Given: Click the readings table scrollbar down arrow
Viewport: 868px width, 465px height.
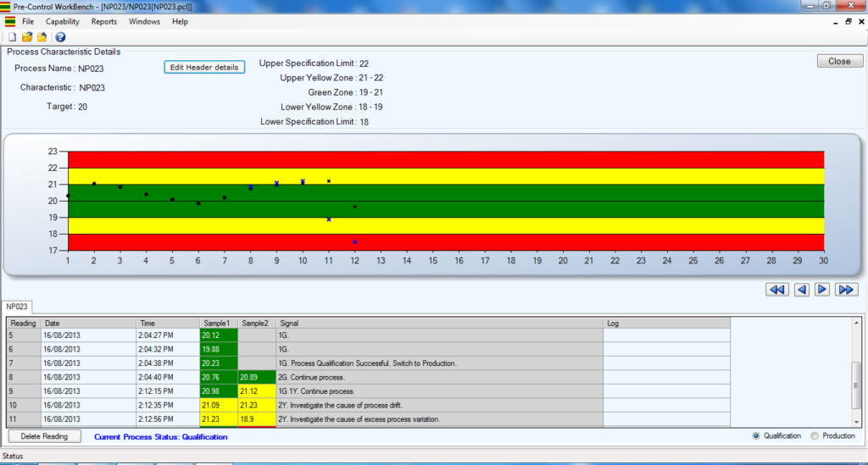Looking at the screenshot, I should pyautogui.click(x=857, y=421).
